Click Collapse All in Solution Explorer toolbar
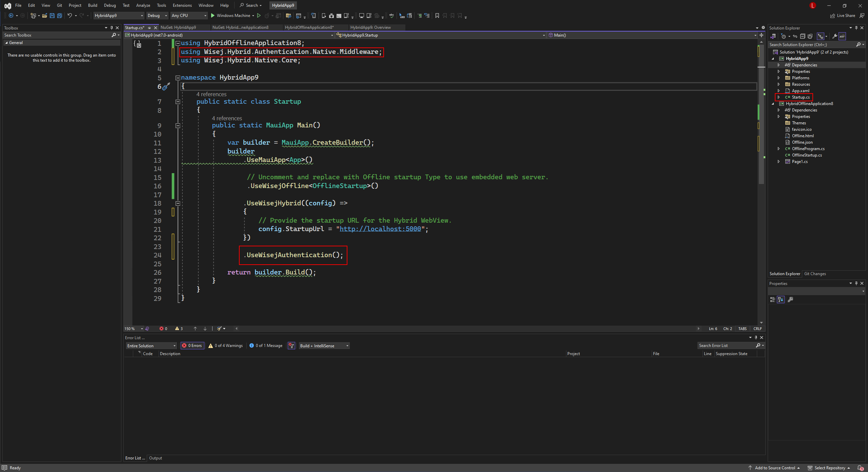 (x=803, y=36)
